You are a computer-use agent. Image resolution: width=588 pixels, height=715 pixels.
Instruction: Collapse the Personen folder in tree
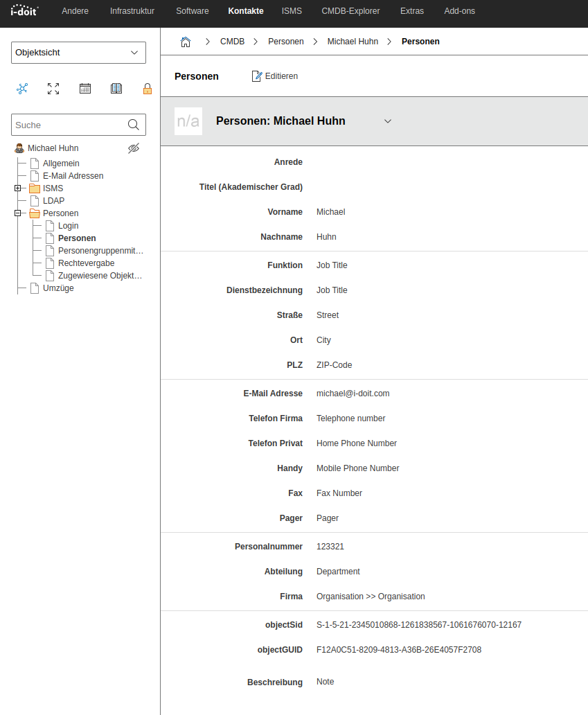[x=18, y=213]
